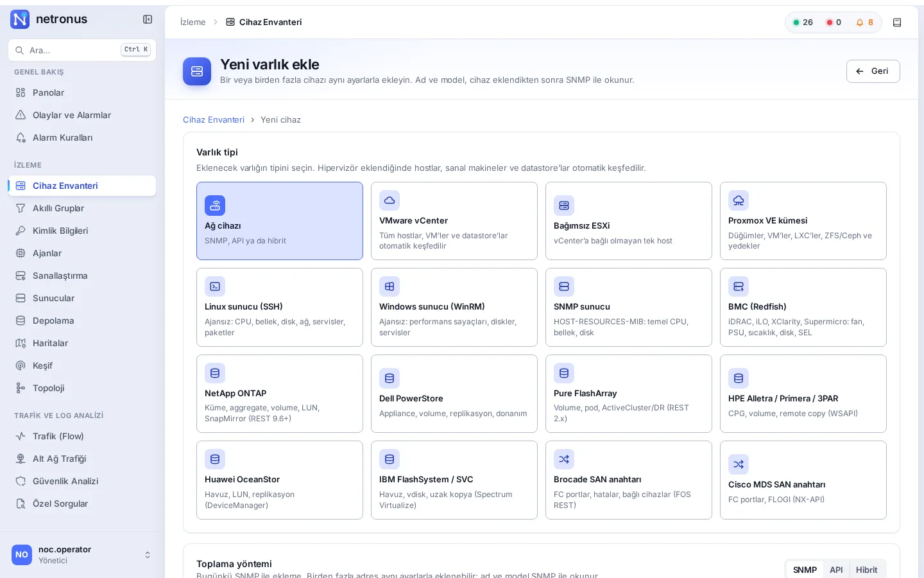Viewport: 924px width, 578px height.
Task: Click the Haritalar map icon
Action: 21,343
